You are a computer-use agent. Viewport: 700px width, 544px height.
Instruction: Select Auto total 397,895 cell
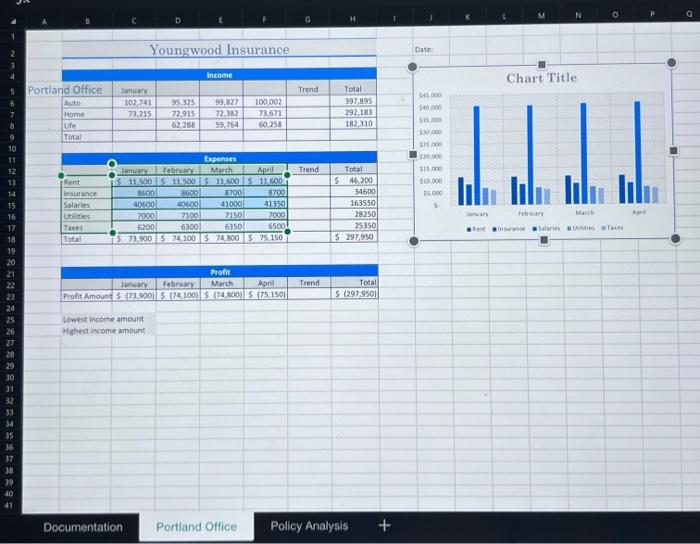(353, 101)
